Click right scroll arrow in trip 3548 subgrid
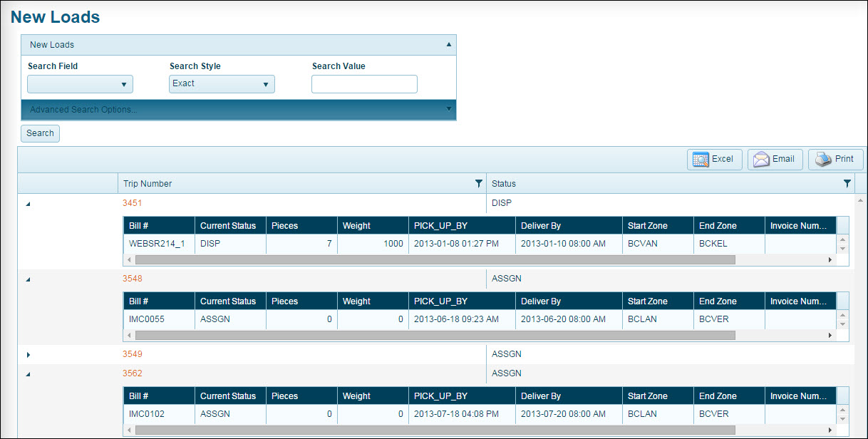This screenshot has width=868, height=439. pos(830,336)
